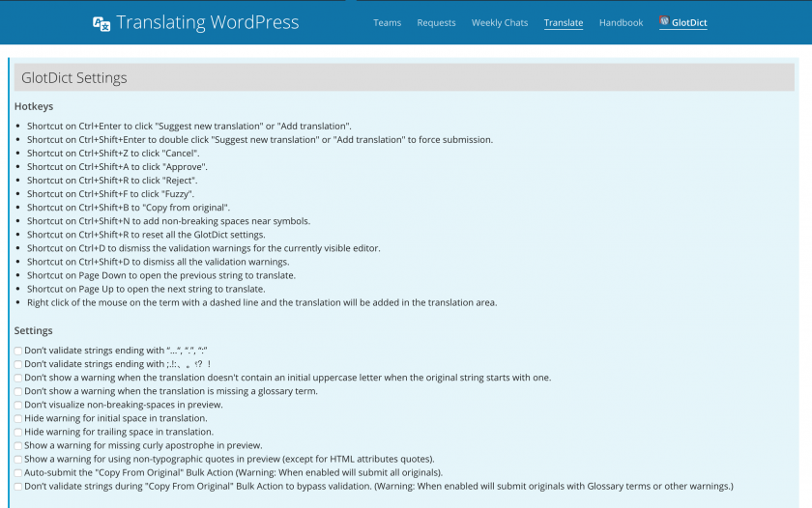Enable auto-submit Copy From Original bulk action
The image size is (812, 508).
18,472
